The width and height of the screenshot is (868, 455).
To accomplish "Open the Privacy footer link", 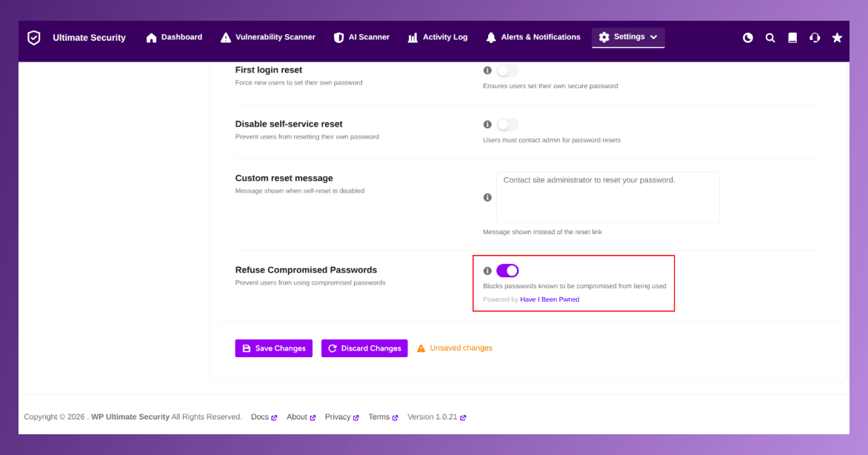I will [x=341, y=416].
